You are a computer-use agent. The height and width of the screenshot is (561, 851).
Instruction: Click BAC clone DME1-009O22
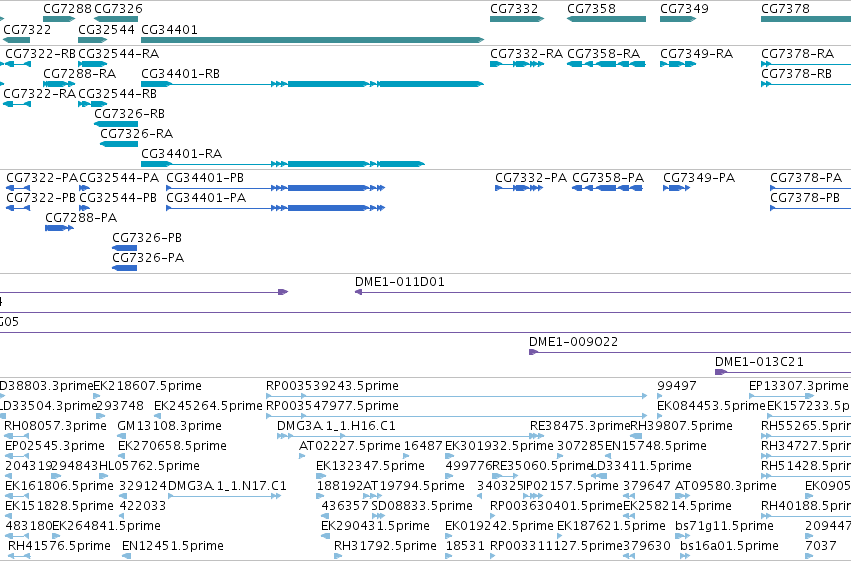573,342
